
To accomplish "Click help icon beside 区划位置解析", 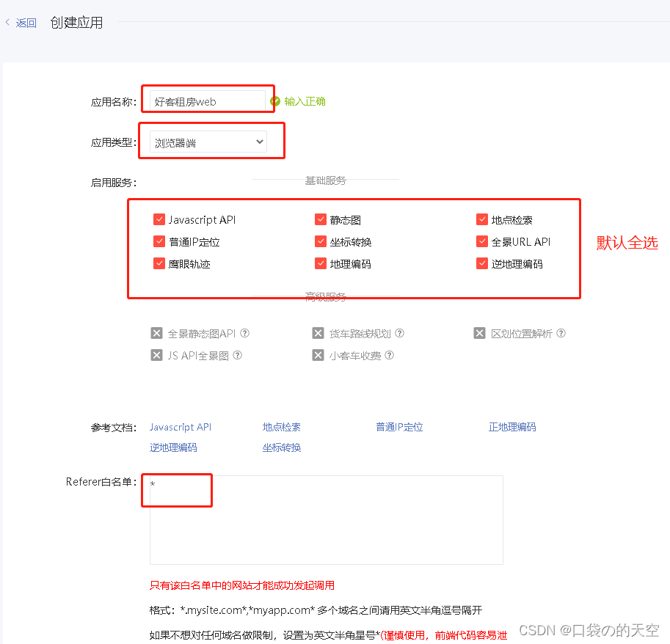I will 561,333.
